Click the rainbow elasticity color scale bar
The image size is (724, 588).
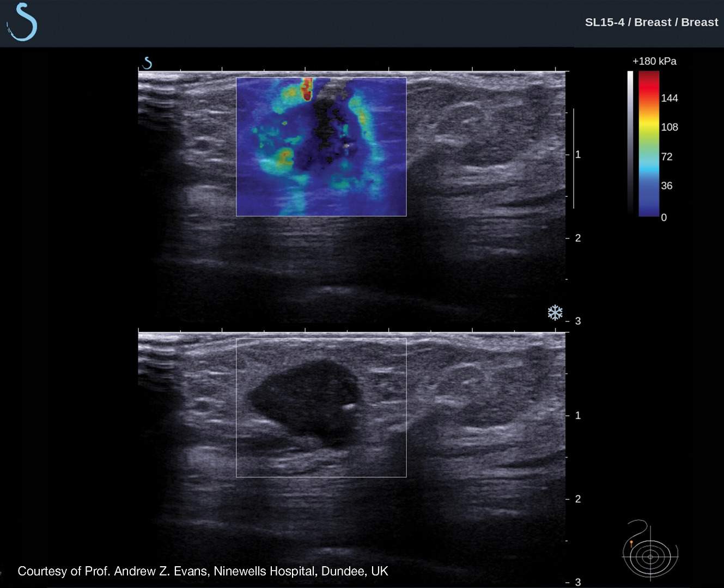[x=649, y=144]
